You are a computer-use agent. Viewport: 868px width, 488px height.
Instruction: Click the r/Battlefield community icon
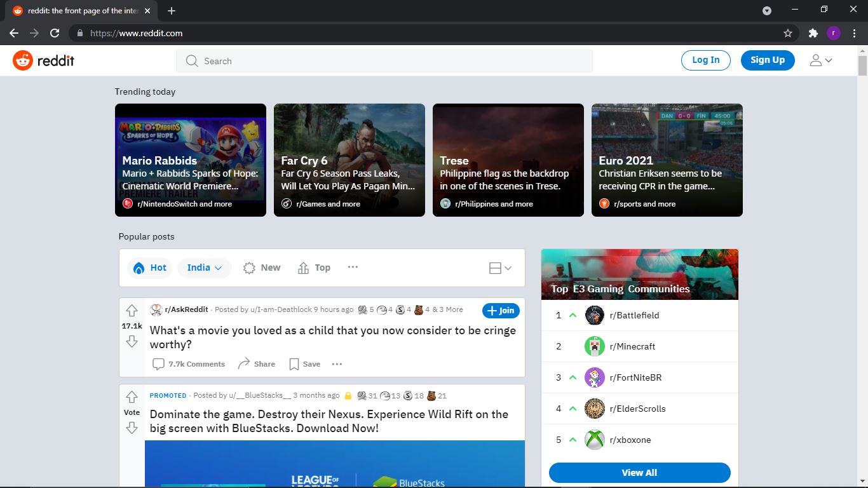[x=594, y=315]
